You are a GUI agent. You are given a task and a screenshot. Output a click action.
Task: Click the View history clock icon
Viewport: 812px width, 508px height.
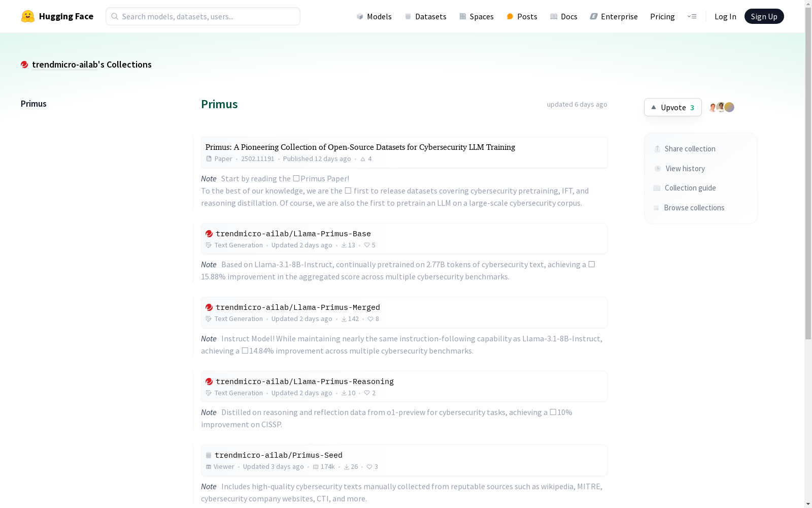[658, 169]
